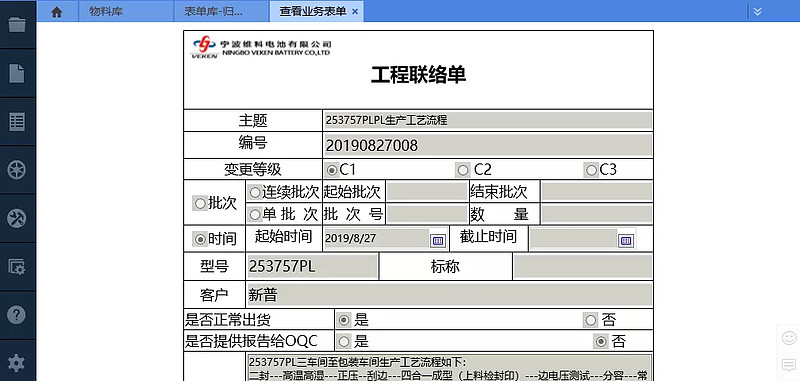Click the 起始时间 label
Screen dimensions: 800x381
tap(283, 236)
